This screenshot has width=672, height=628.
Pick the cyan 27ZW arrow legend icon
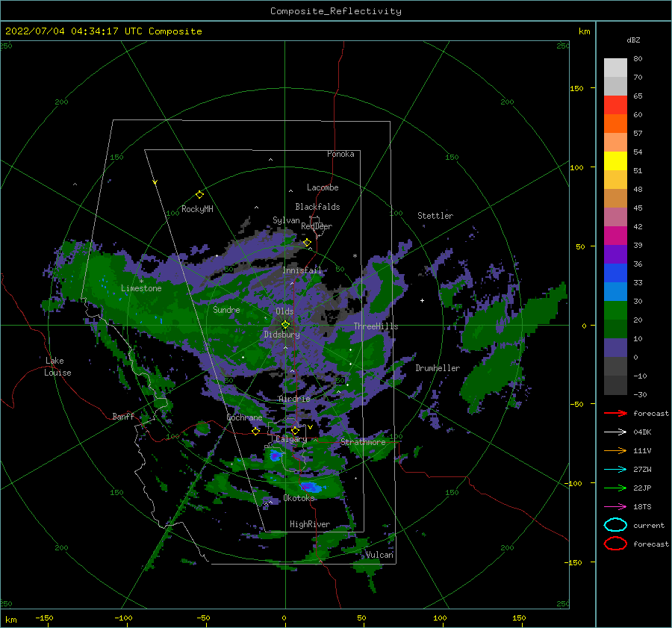(x=615, y=470)
